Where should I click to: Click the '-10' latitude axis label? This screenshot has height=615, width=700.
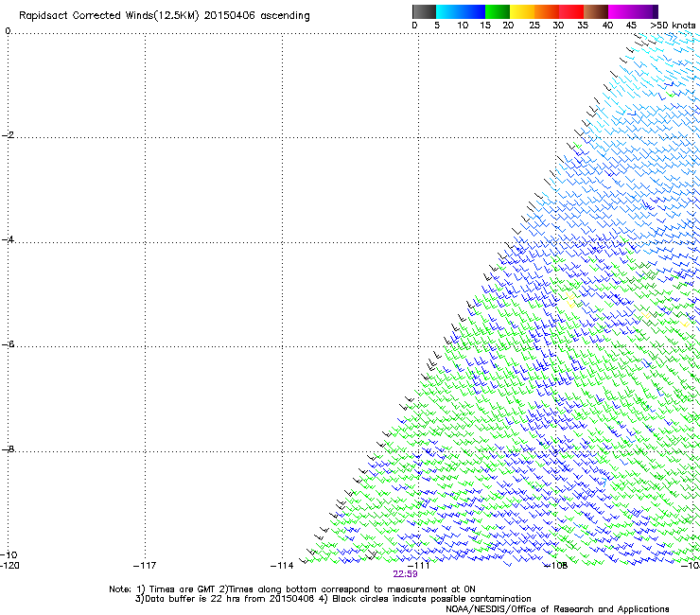pyautogui.click(x=9, y=554)
